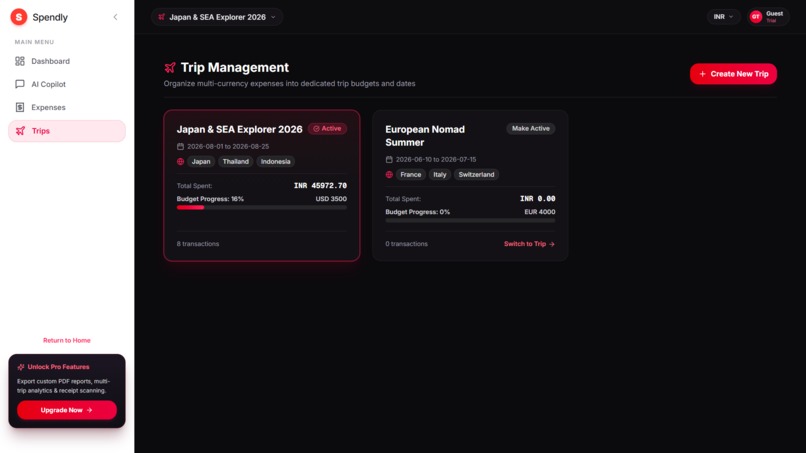Click the AI Copilot chat bubble icon
Screen dimensions: 806x453
tap(20, 84)
